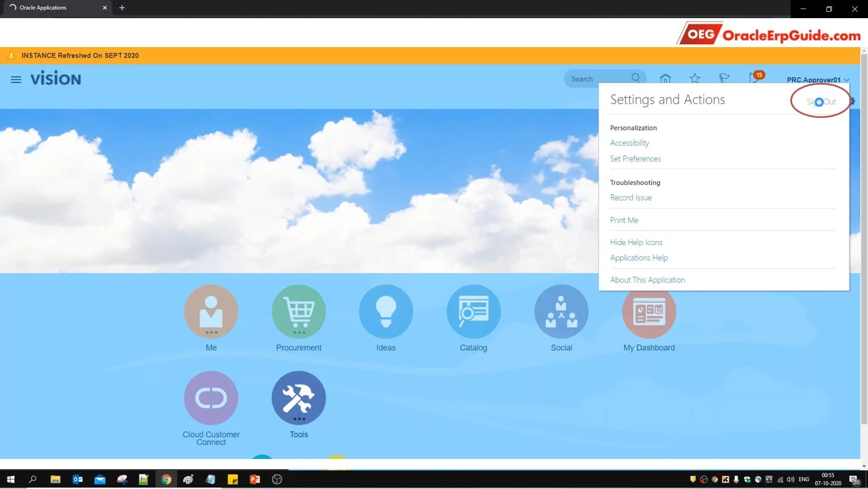The image size is (868, 489).
Task: Open Applications Help
Action: click(639, 258)
